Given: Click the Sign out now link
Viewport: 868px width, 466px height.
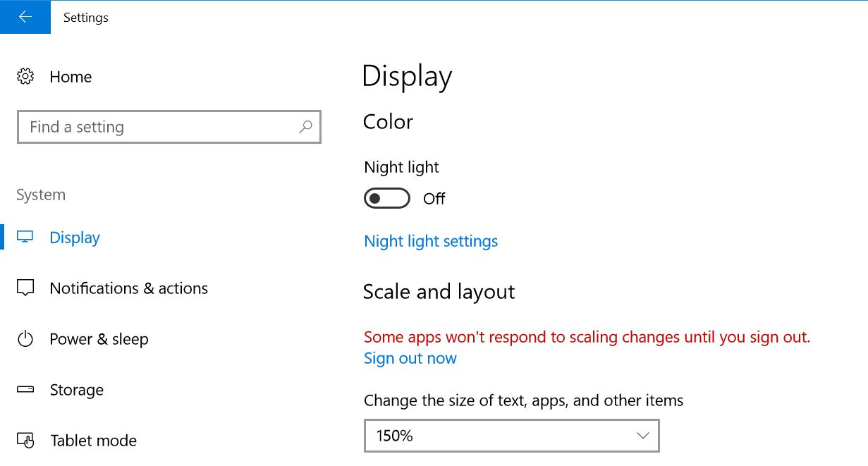Looking at the screenshot, I should click(x=410, y=358).
